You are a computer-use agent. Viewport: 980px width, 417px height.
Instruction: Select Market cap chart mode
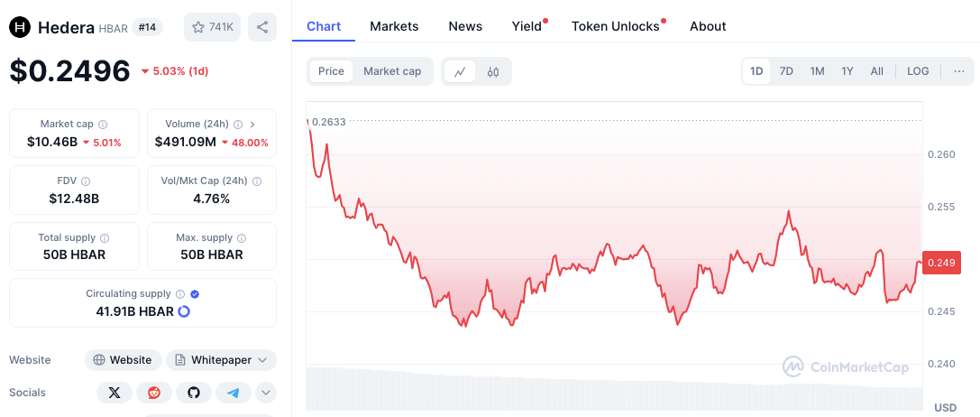point(392,71)
